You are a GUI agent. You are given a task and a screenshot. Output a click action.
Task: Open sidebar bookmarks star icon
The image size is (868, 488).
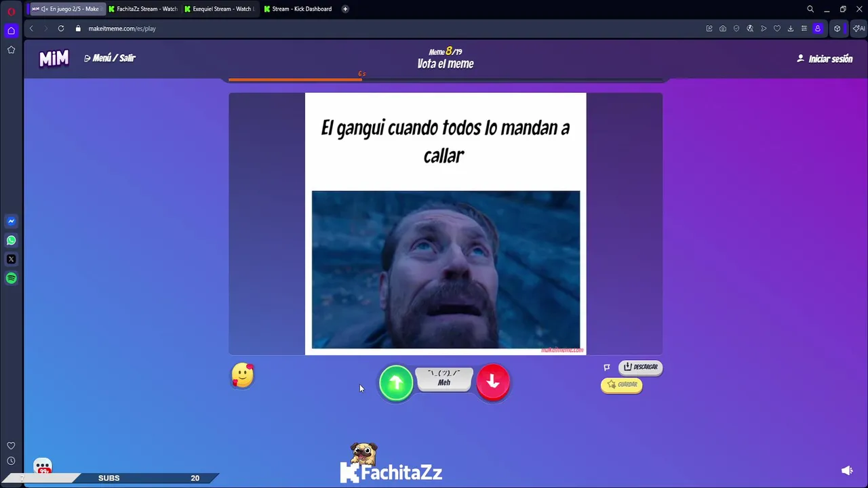coord(11,49)
